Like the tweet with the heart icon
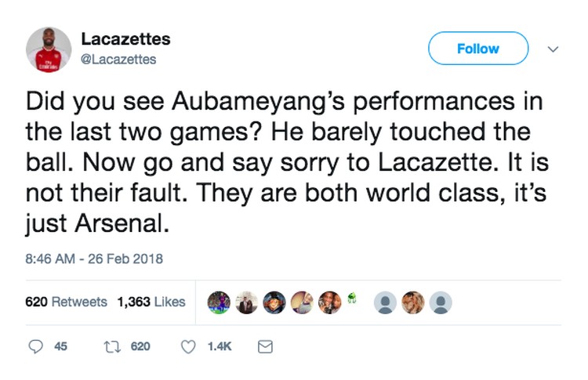The height and width of the screenshot is (380, 588). point(187,346)
